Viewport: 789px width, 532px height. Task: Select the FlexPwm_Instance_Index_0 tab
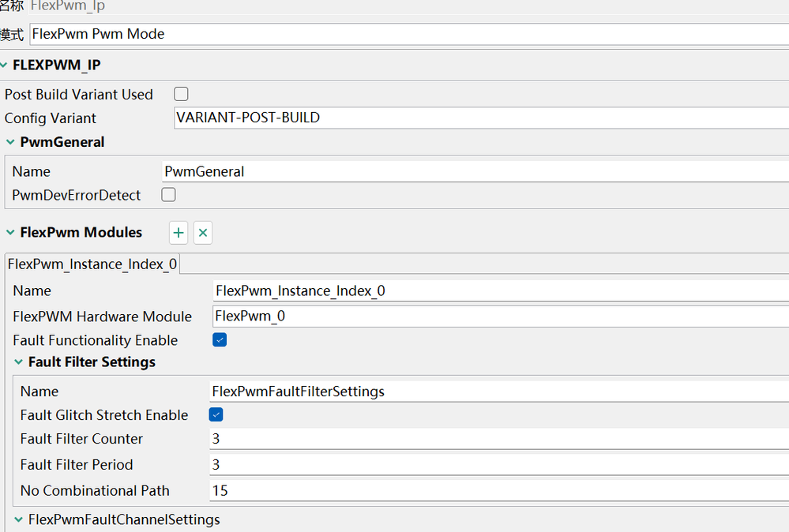pos(92,264)
